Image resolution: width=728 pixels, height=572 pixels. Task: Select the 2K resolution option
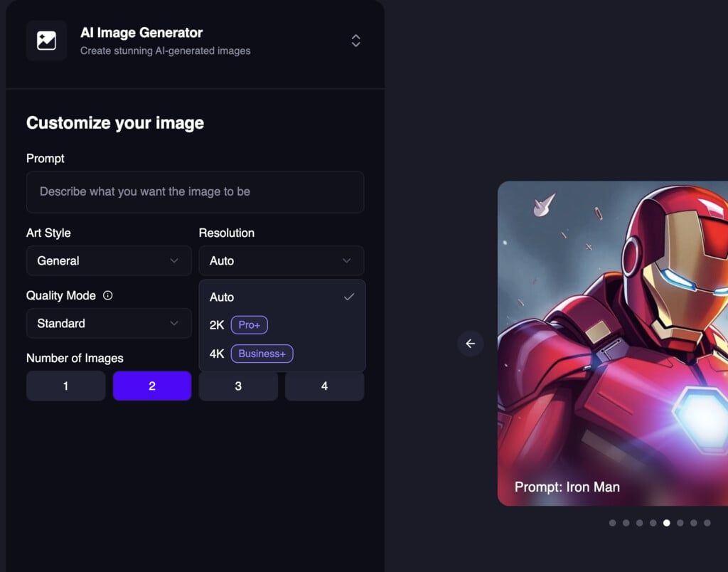tap(282, 325)
